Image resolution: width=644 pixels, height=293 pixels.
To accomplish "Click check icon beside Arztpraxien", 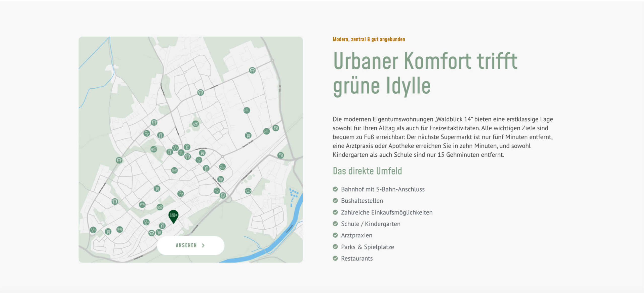I will pos(335,235).
